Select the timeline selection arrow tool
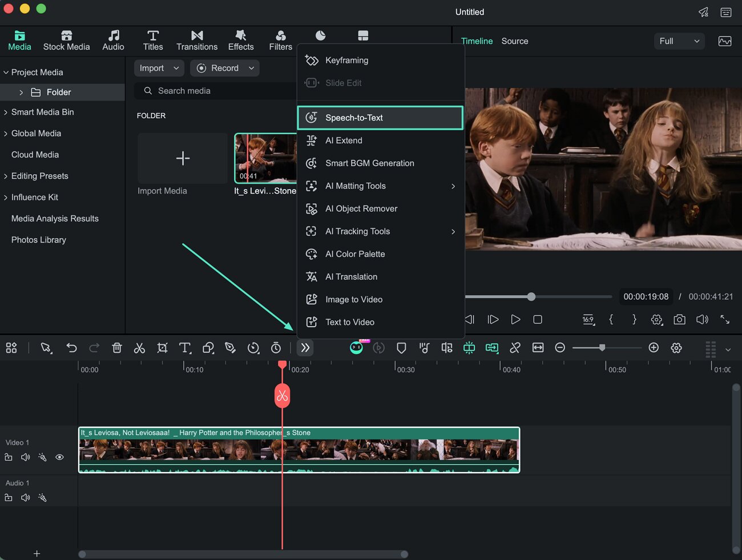Screen dimensions: 742x560 (46, 348)
